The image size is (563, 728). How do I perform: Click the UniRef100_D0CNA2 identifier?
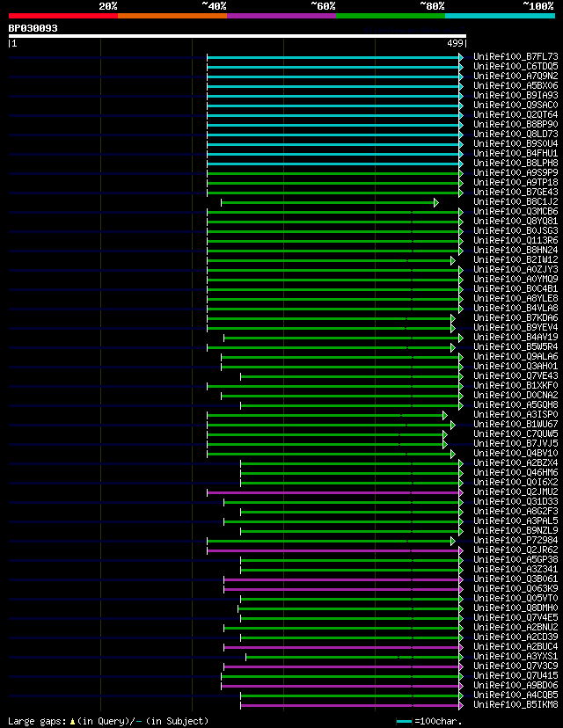515,395
